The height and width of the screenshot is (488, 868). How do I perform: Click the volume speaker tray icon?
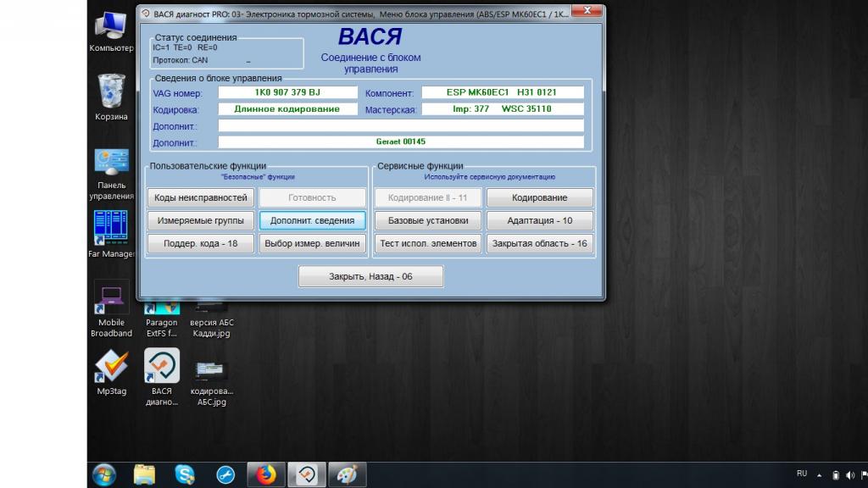coord(849,475)
